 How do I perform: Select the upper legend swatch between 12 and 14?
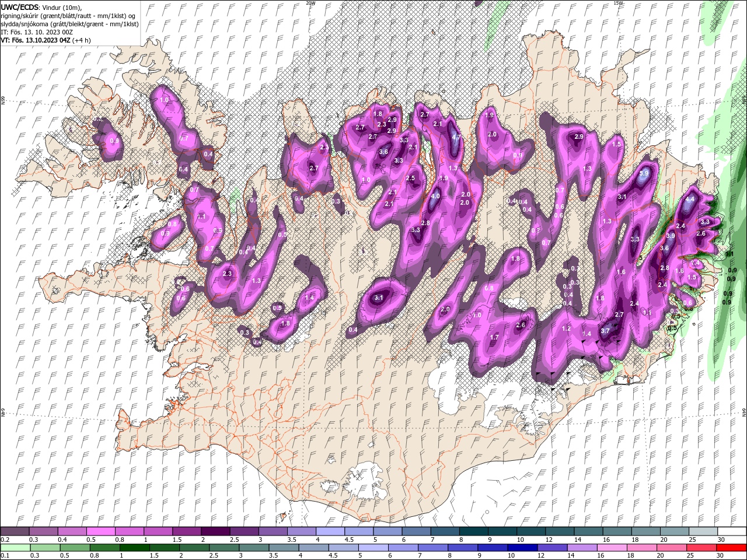click(558, 531)
